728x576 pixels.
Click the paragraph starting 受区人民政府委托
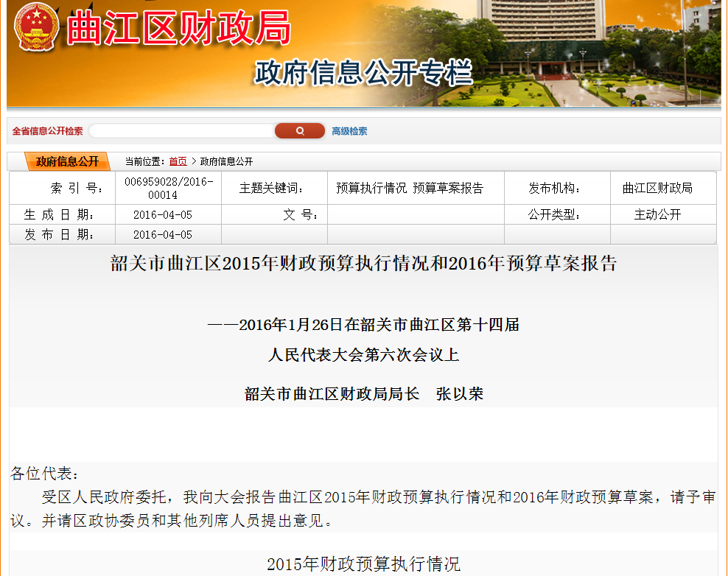pos(363,509)
